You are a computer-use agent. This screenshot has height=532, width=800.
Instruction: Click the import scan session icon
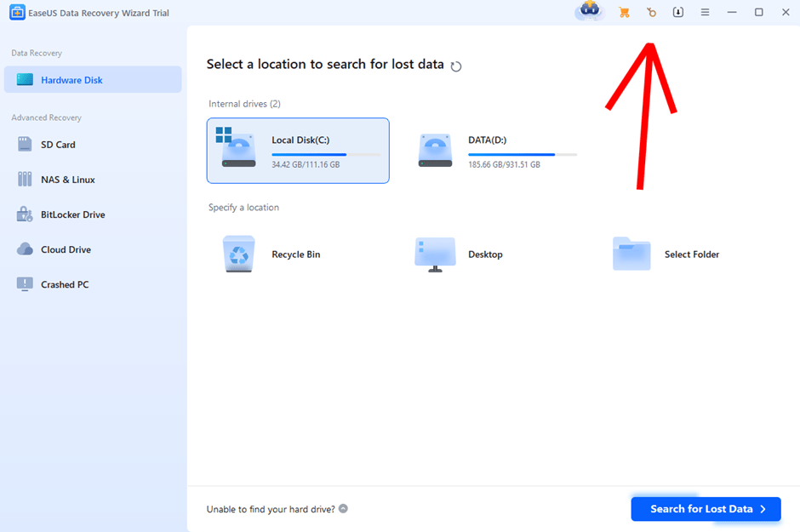point(678,12)
